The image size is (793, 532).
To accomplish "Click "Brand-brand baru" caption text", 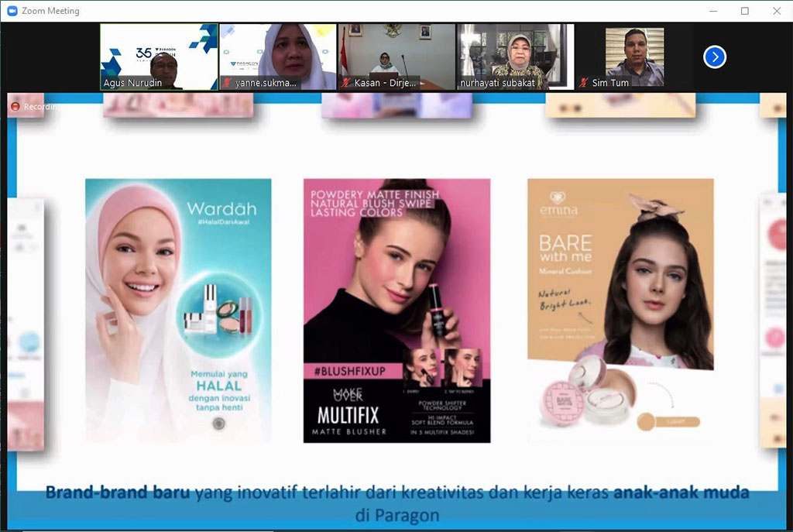I will pyautogui.click(x=118, y=492).
